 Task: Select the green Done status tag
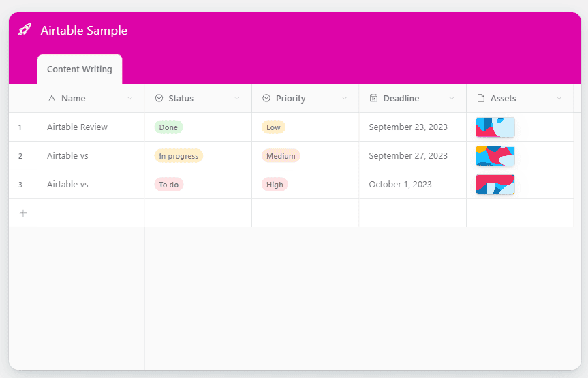click(x=168, y=127)
